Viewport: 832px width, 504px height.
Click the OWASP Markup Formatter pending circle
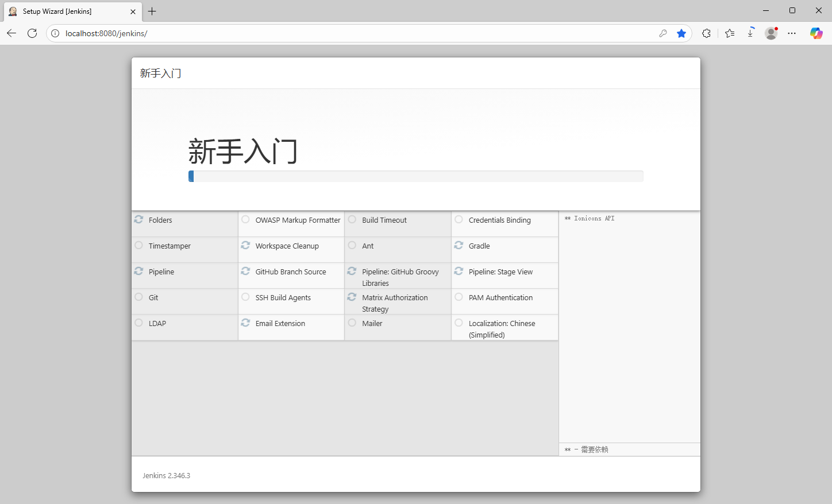point(245,219)
